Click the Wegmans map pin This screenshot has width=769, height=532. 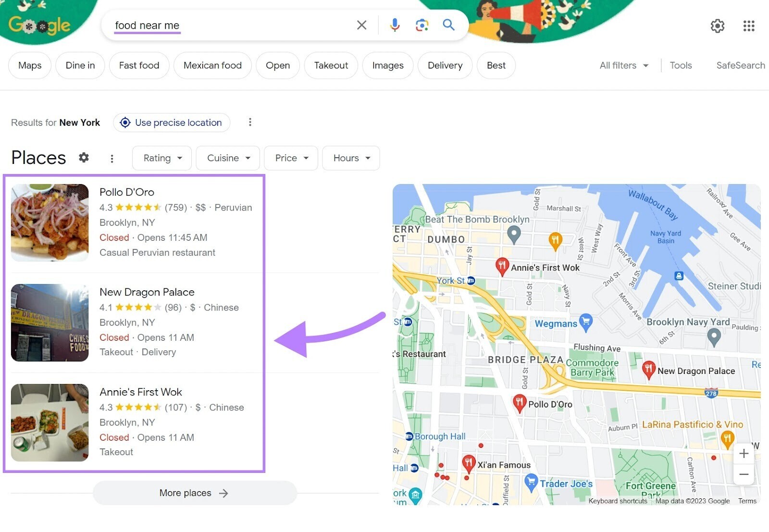click(x=585, y=322)
